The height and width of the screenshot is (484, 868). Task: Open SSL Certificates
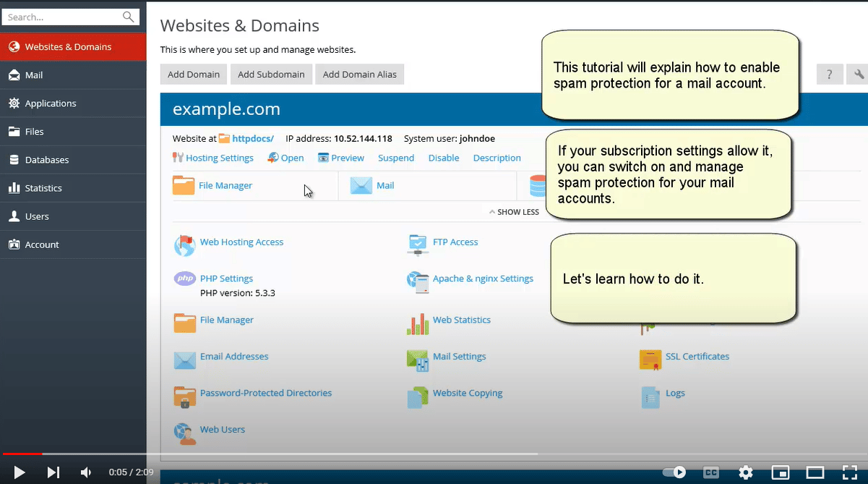(x=697, y=357)
